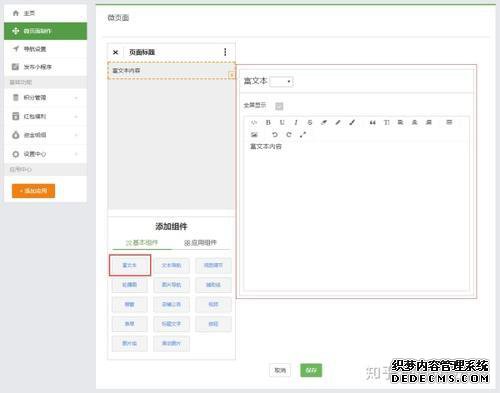Open the green 微页面制作 sidebar item
Screen dimensions: 500x393
pos(45,31)
